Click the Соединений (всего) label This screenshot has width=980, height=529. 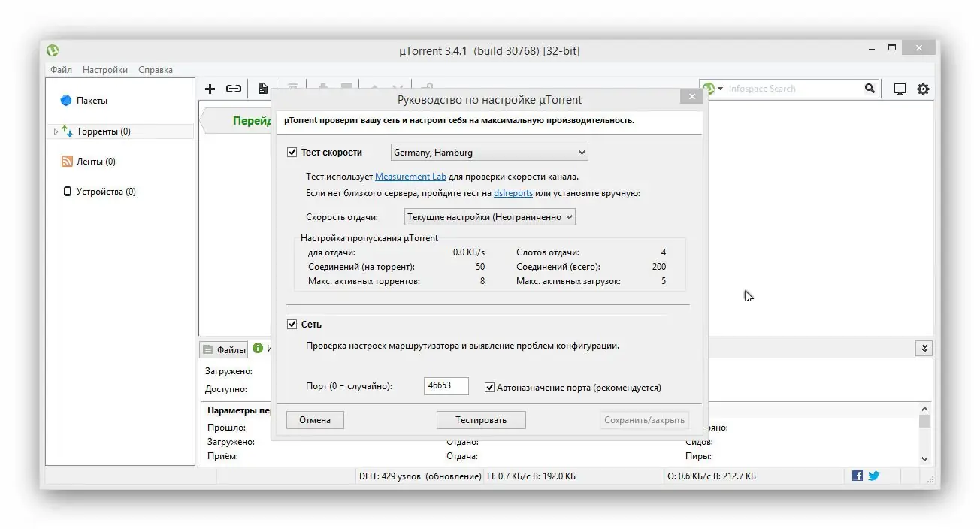click(x=558, y=267)
